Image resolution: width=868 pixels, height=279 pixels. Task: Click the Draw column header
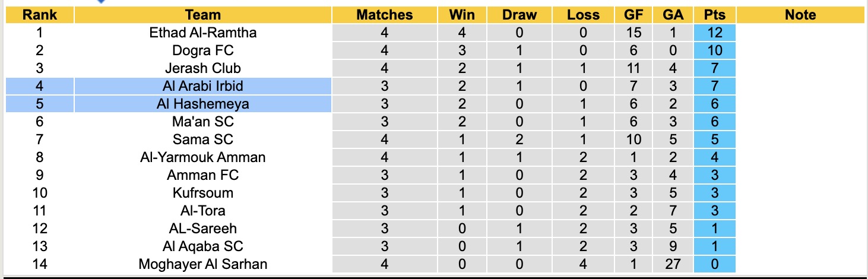click(519, 15)
